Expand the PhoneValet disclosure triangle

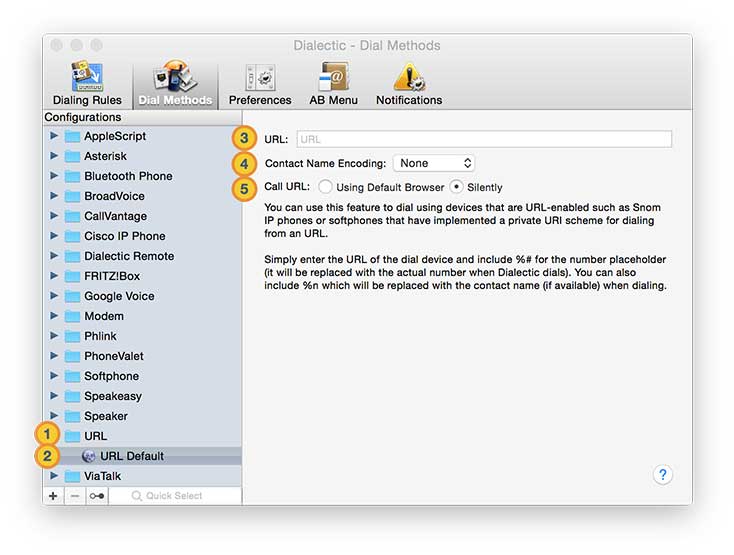pos(54,356)
